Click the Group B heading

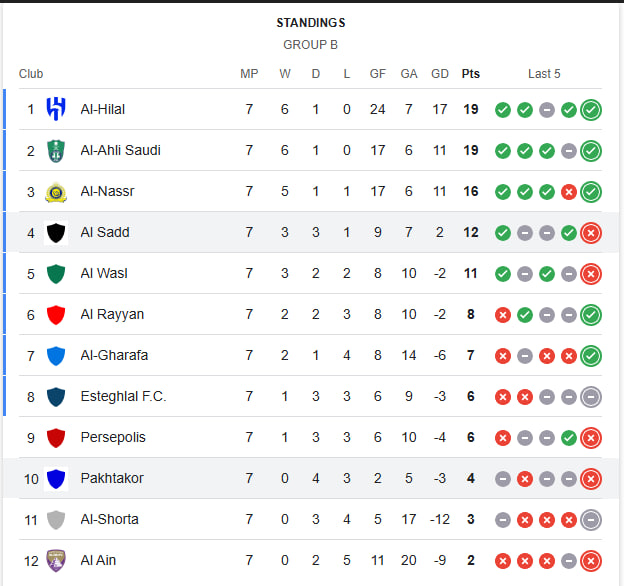click(310, 45)
